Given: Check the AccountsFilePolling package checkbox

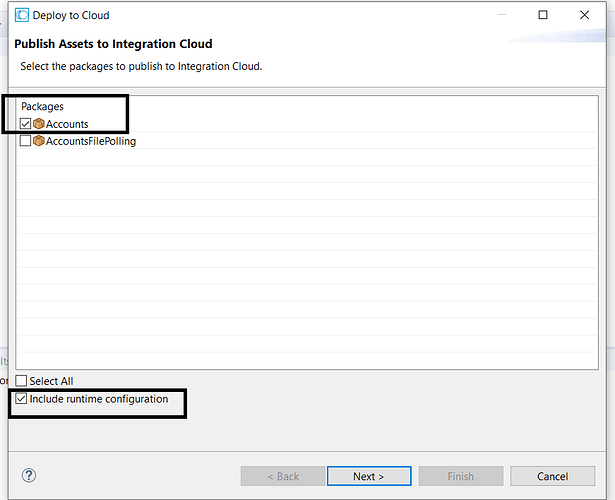Looking at the screenshot, I should (x=25, y=141).
